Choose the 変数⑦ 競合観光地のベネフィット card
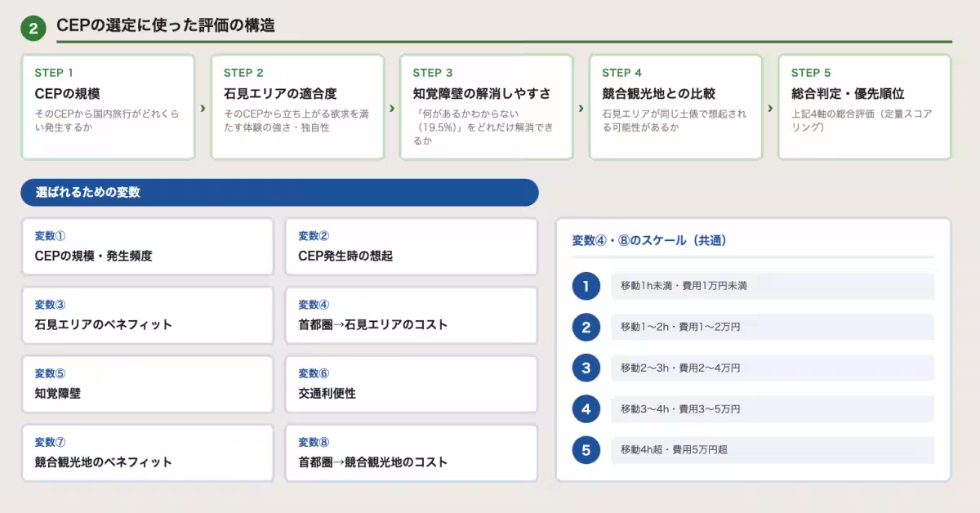 (147, 453)
